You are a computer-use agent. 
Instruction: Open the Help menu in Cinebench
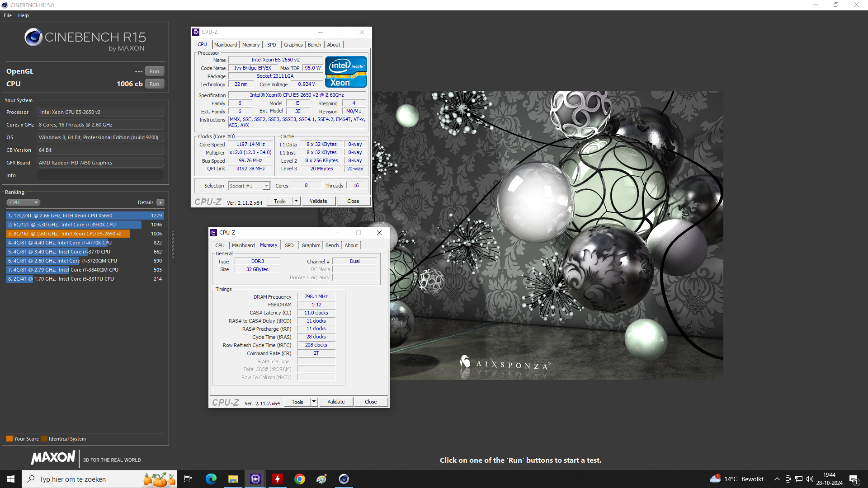[24, 15]
